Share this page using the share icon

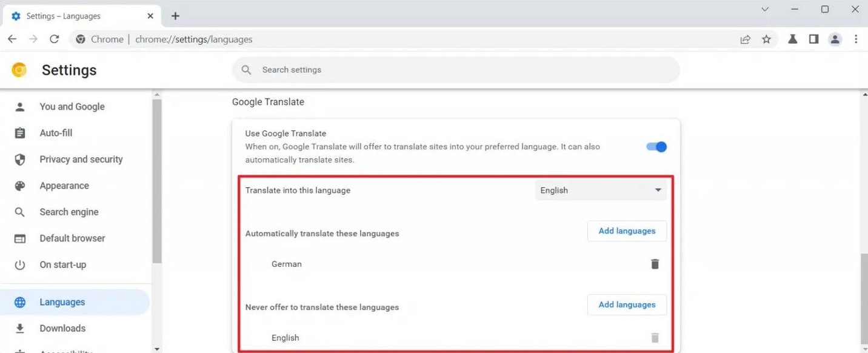746,39
